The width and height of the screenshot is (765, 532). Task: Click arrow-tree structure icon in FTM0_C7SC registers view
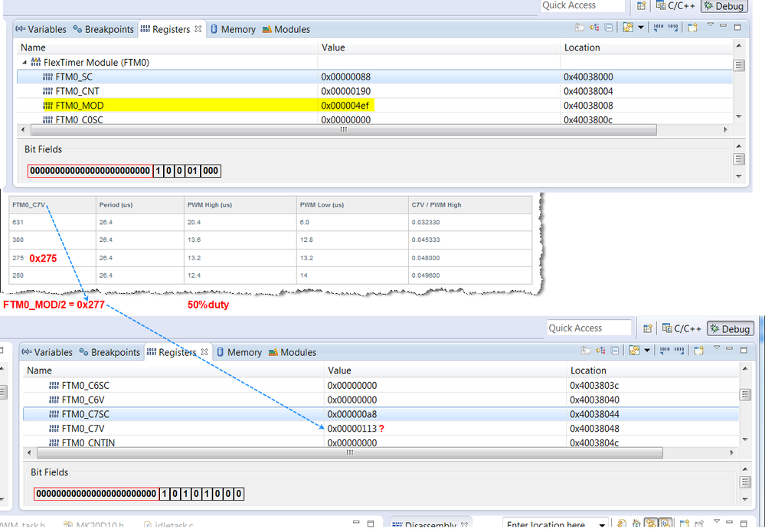600,351
